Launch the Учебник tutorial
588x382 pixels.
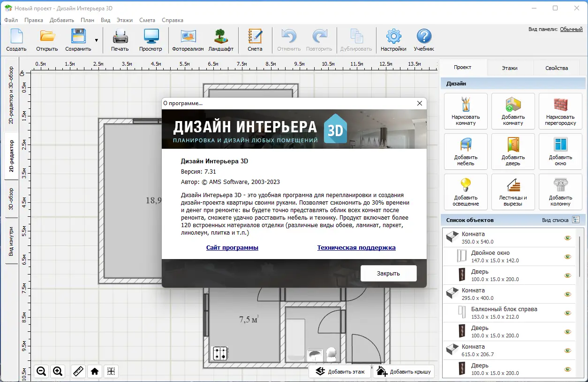423,39
